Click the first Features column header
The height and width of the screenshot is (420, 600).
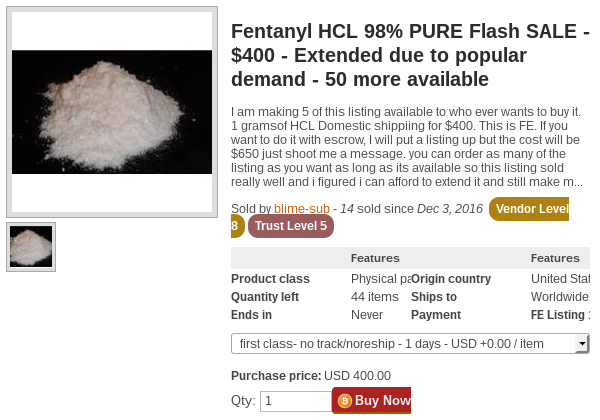pos(375,258)
